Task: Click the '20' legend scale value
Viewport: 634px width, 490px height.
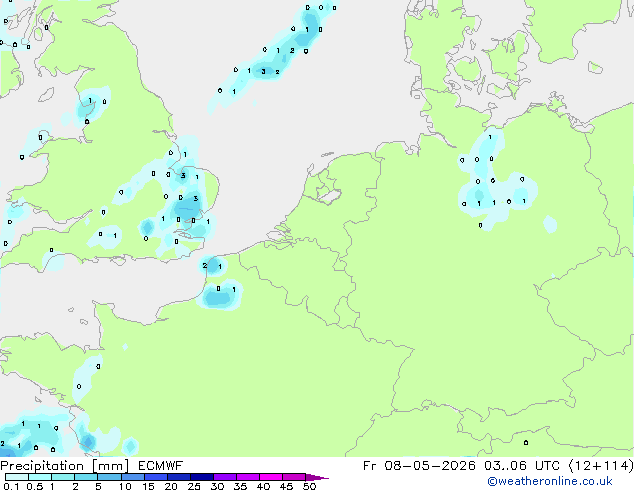Action: pos(171,486)
